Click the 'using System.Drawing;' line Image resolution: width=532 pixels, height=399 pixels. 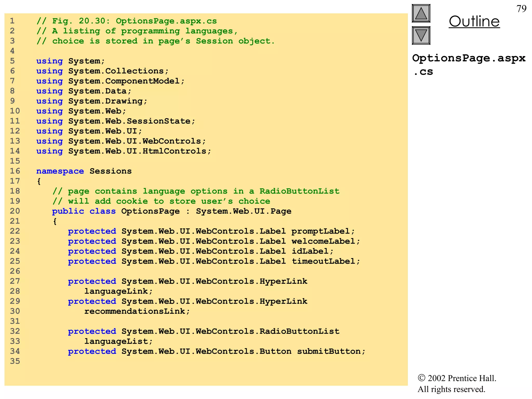pos(92,101)
